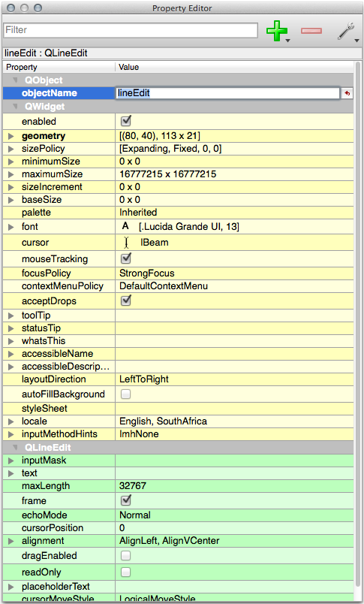Click the Value column header
This screenshot has width=364, height=604.
pyautogui.click(x=234, y=67)
